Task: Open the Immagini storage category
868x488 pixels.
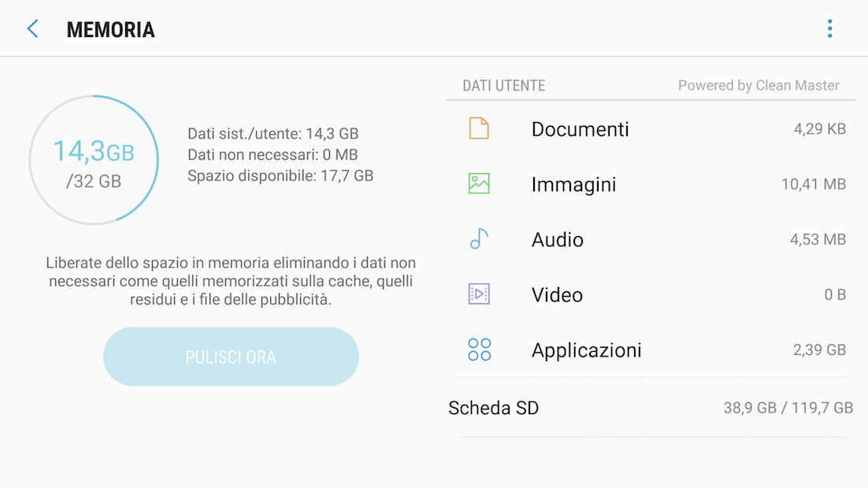Action: click(573, 185)
